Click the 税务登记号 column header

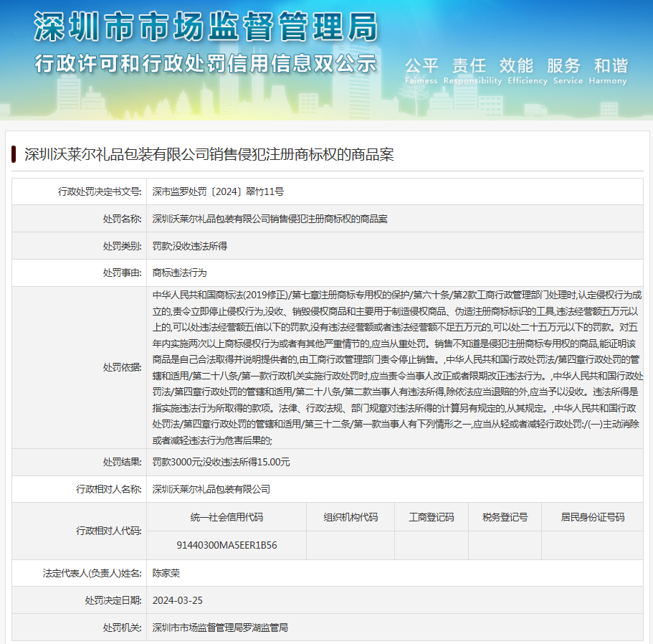point(505,517)
